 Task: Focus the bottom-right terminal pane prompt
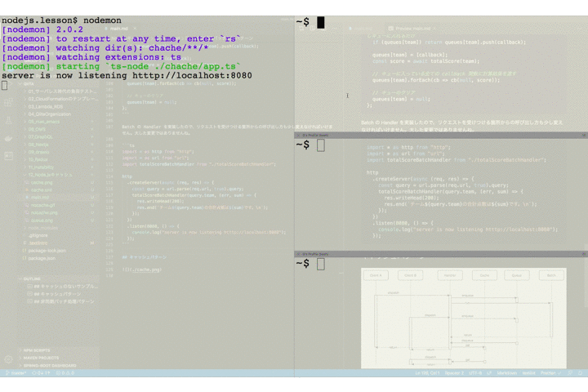coord(321,264)
